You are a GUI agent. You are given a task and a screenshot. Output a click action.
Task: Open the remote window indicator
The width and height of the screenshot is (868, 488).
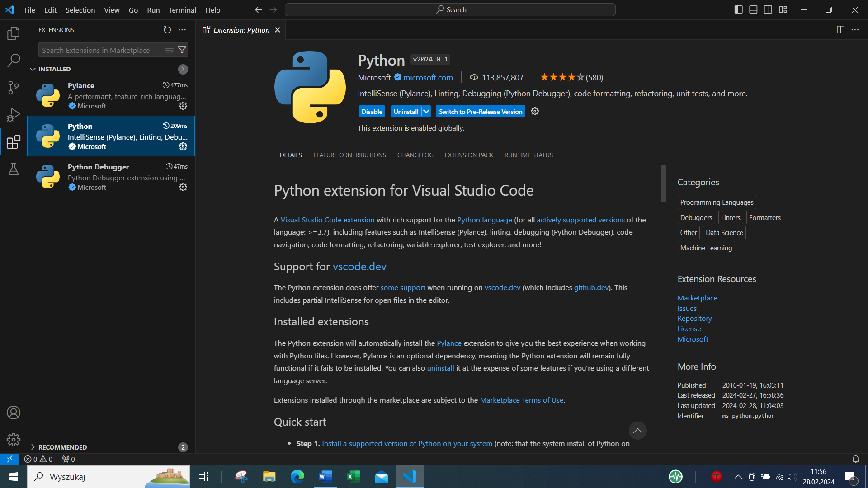tap(9, 459)
